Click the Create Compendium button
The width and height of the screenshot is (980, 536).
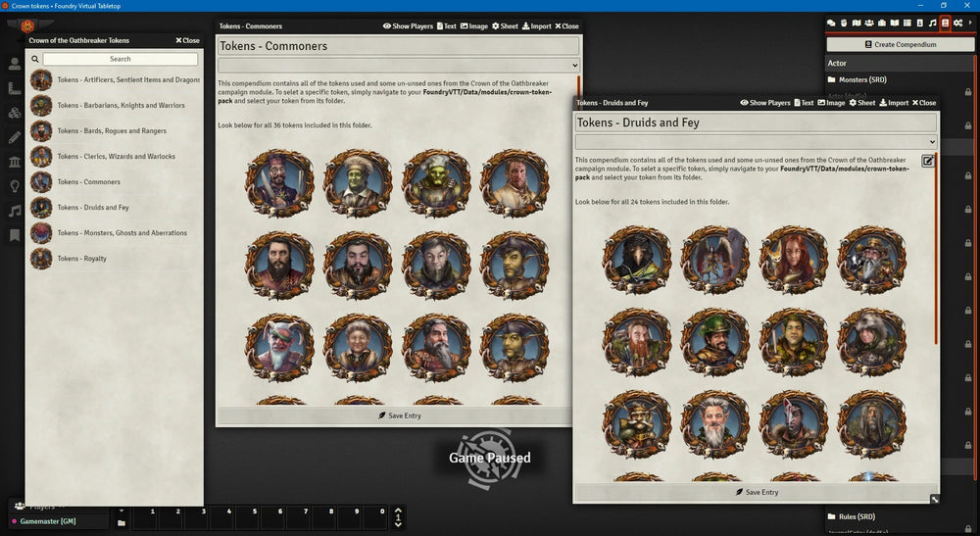[x=900, y=45]
